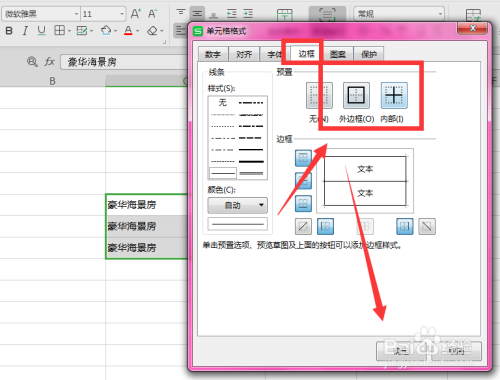The height and width of the screenshot is (380, 500).
Task: Select the 无(N) no-border preset
Action: pyautogui.click(x=319, y=96)
